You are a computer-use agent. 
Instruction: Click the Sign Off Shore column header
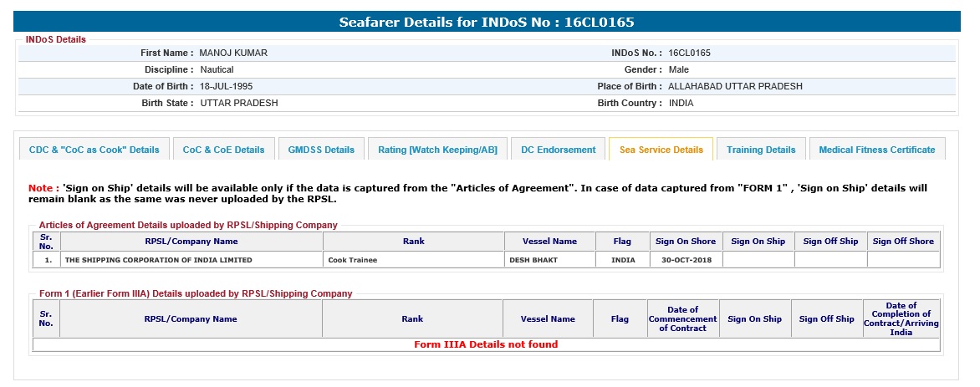[x=903, y=242]
